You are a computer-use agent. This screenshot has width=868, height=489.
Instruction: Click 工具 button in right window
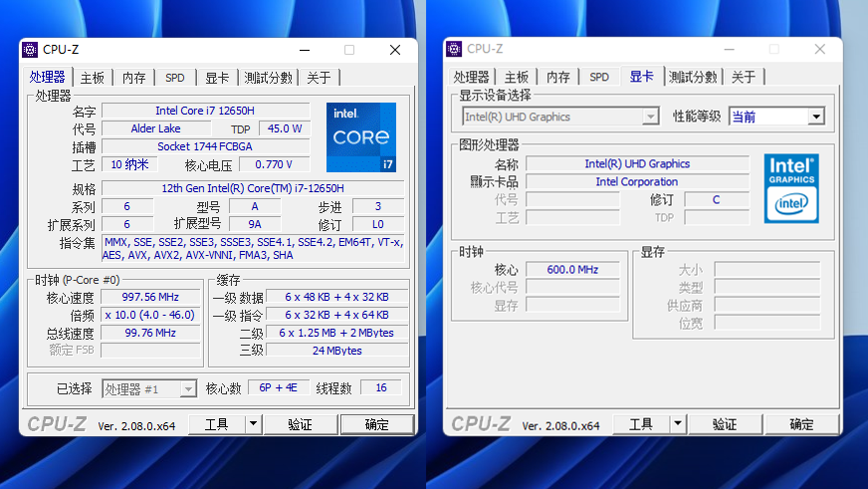pyautogui.click(x=641, y=424)
